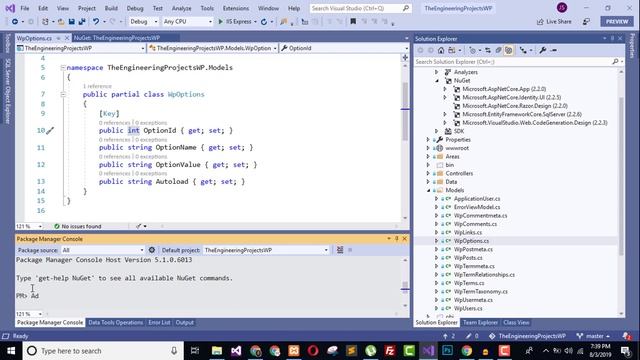
Task: Select ApplicationUser.cs in the Models folder
Action: [x=477, y=199]
